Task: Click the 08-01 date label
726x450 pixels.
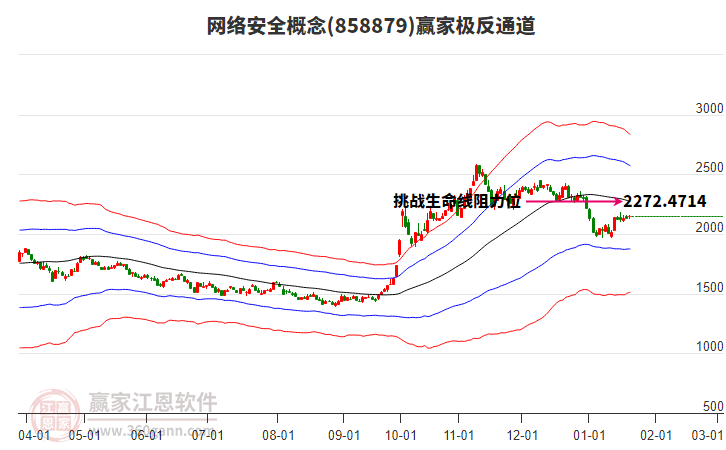Action: [278, 436]
